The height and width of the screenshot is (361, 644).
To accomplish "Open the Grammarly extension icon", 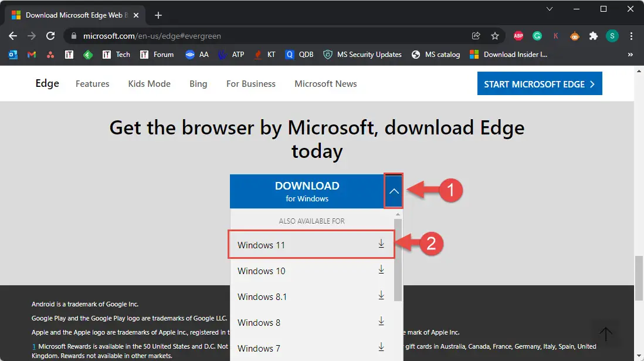I will coord(537,36).
